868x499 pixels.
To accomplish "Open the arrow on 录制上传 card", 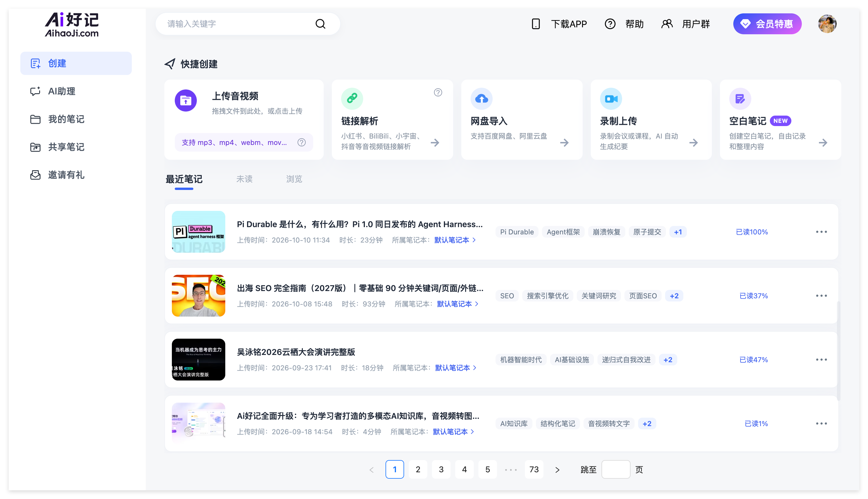I will point(693,143).
